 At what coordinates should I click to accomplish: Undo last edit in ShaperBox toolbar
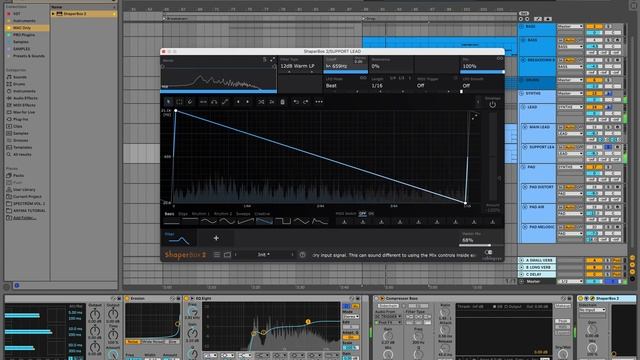[296, 102]
